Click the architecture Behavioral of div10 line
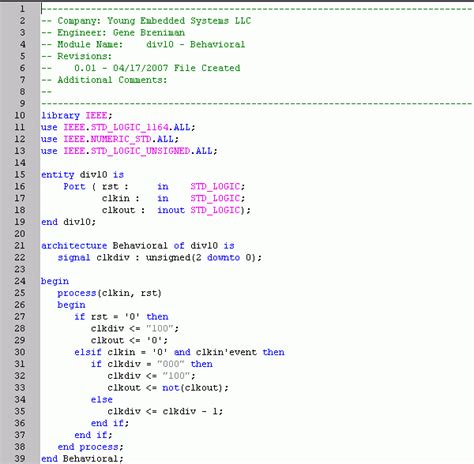The height and width of the screenshot is (464, 474). coord(138,246)
